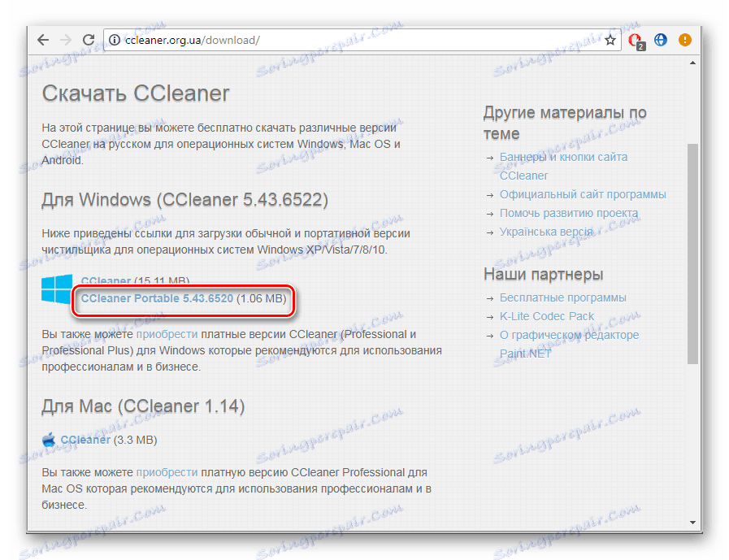The width and height of the screenshot is (729, 560).
Task: Click the Paint.NET editor link
Action: click(x=525, y=353)
